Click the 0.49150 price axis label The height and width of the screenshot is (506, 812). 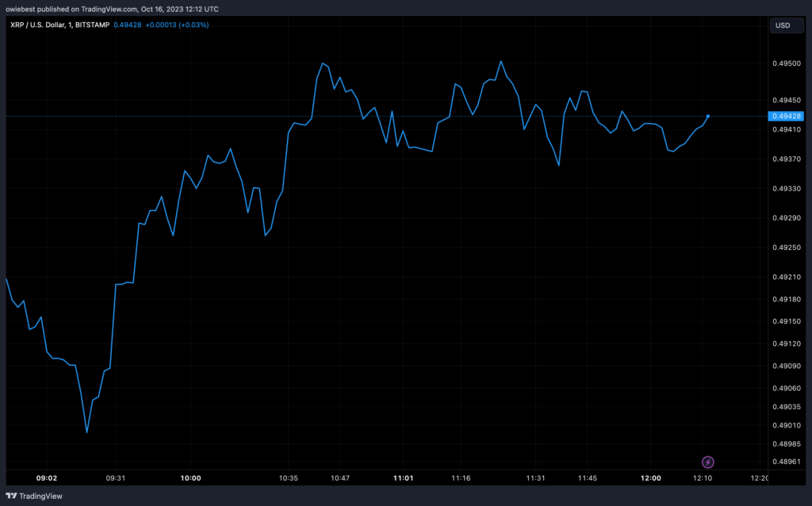click(786, 322)
